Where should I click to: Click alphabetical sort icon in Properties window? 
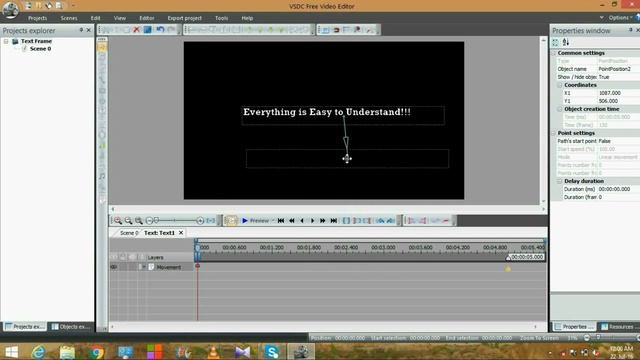click(x=566, y=42)
